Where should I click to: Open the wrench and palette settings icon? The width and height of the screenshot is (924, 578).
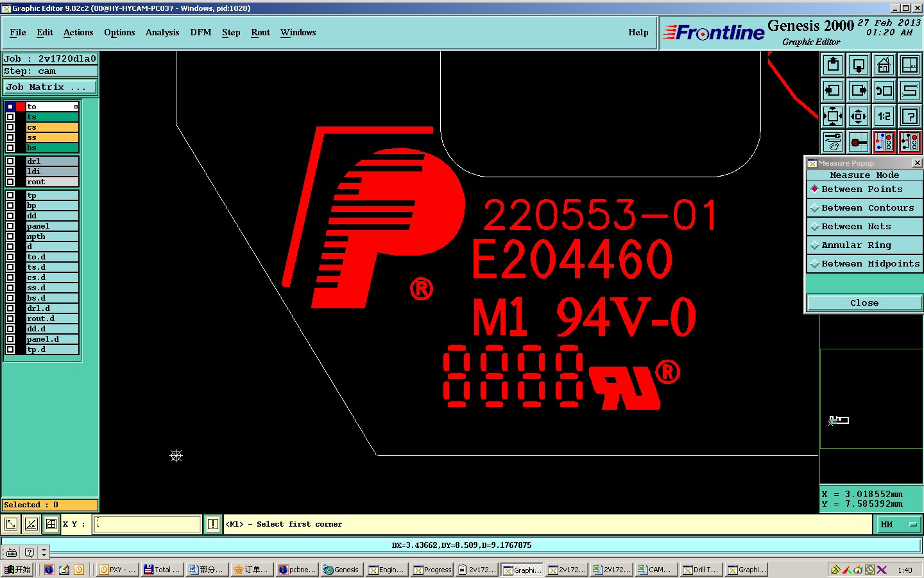click(x=833, y=142)
